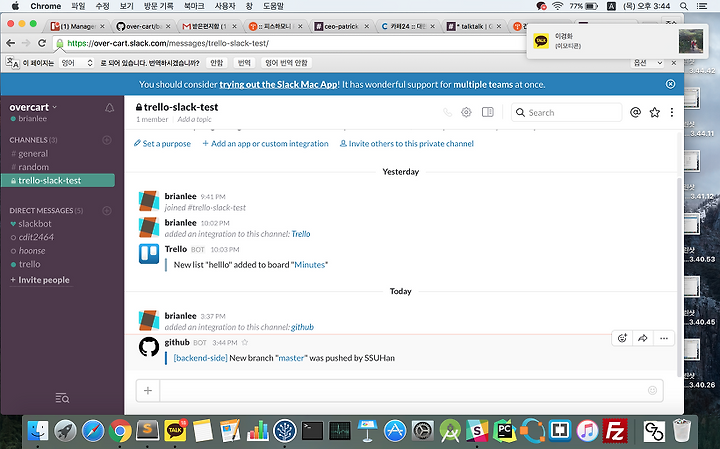Expand the overcart team menu

tap(33, 107)
